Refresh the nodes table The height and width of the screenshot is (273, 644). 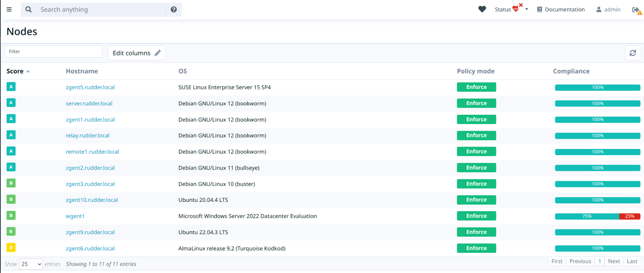click(633, 53)
